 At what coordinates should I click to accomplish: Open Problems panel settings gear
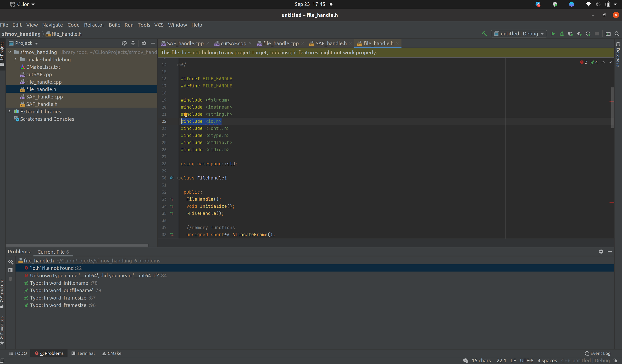coord(601,251)
